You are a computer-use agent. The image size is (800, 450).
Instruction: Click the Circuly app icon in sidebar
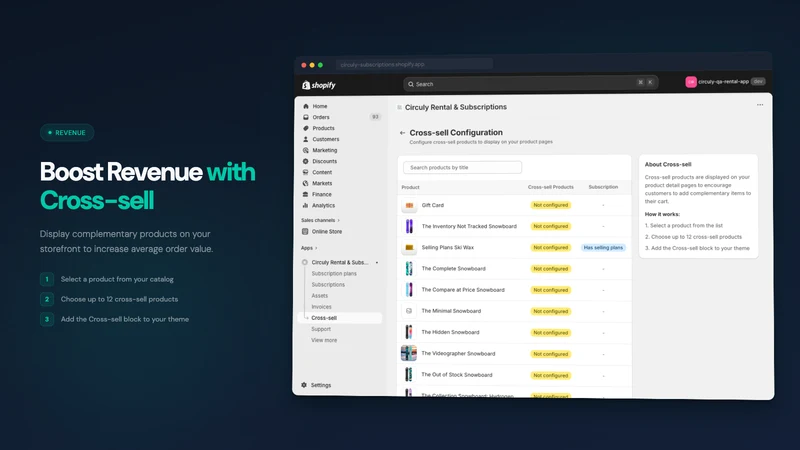point(305,262)
